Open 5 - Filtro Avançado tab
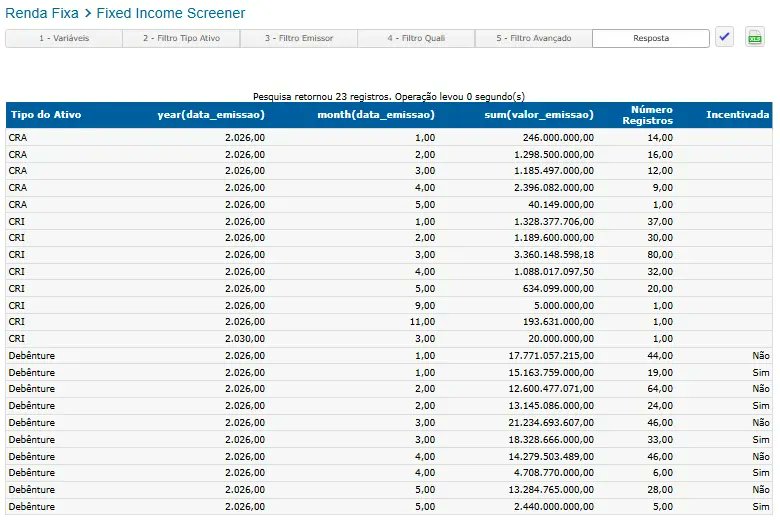 click(534, 38)
